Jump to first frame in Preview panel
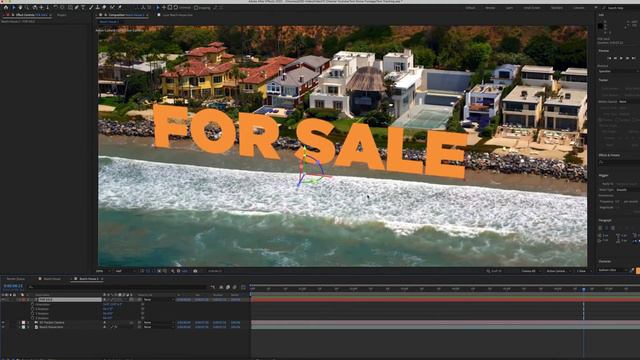Viewport: 640px width, 360px height. 609,58
